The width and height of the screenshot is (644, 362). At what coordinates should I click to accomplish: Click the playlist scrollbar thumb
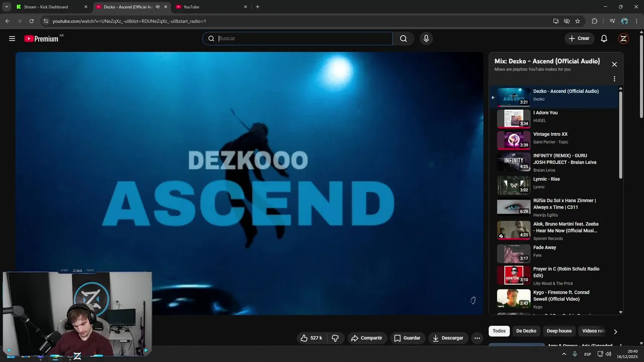[x=620, y=134]
